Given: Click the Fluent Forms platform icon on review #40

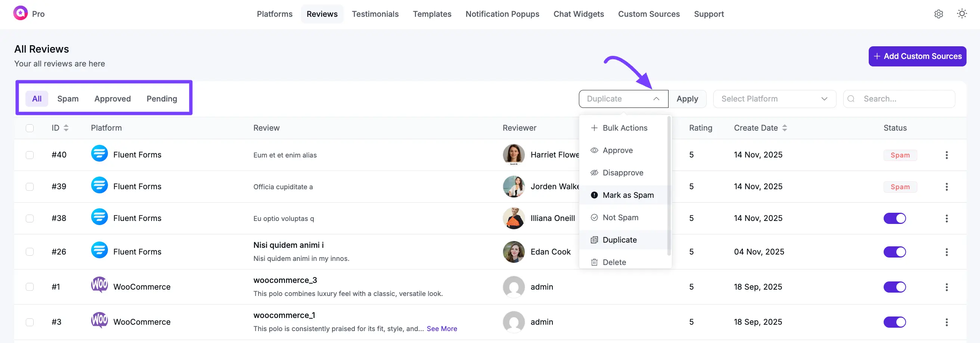Looking at the screenshot, I should [x=99, y=155].
